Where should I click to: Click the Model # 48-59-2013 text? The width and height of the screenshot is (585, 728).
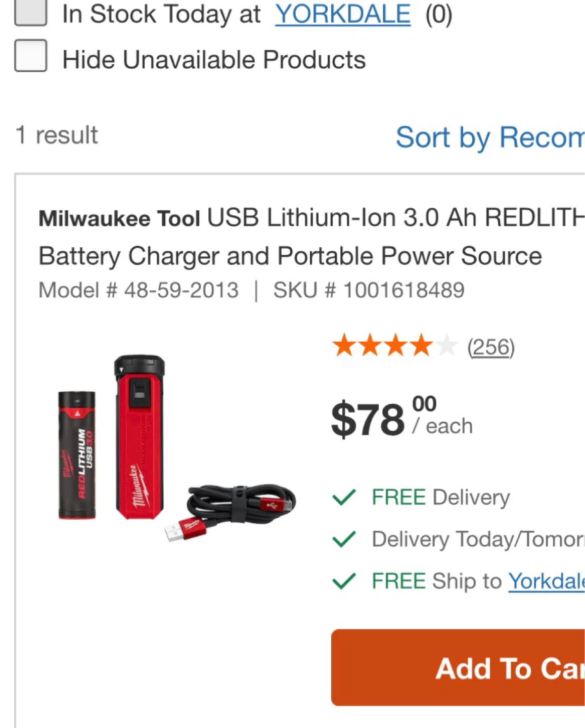(139, 290)
